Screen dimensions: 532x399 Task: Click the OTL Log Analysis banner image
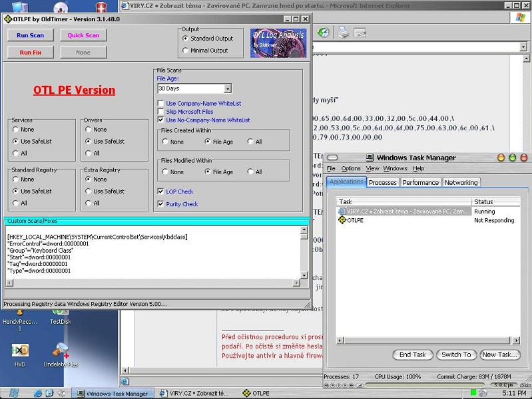[278, 43]
